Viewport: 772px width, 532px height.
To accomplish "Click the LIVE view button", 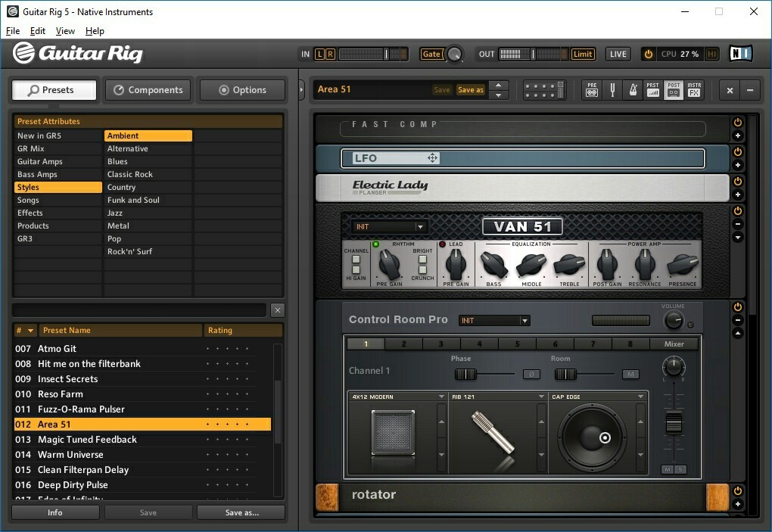I will 618,54.
